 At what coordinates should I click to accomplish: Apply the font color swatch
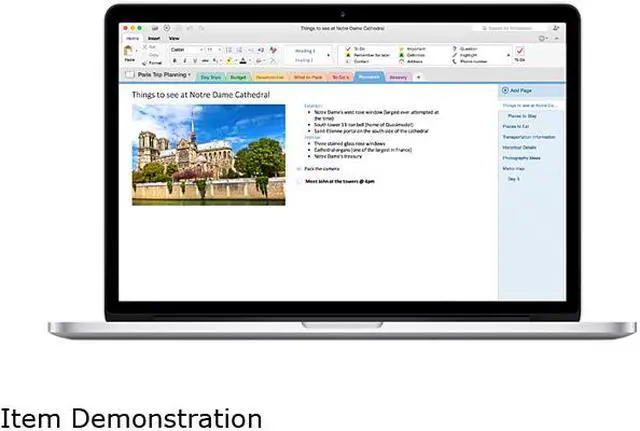click(x=243, y=61)
